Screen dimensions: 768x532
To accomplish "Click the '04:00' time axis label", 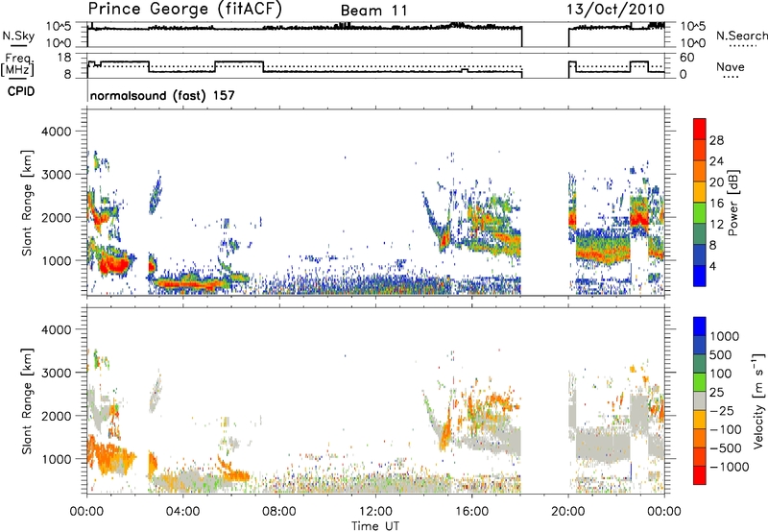I will click(182, 512).
